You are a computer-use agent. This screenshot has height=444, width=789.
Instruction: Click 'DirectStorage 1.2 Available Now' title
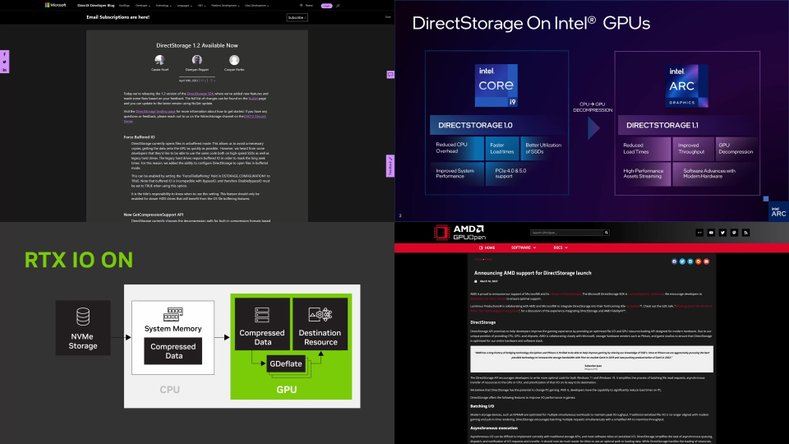coord(197,45)
